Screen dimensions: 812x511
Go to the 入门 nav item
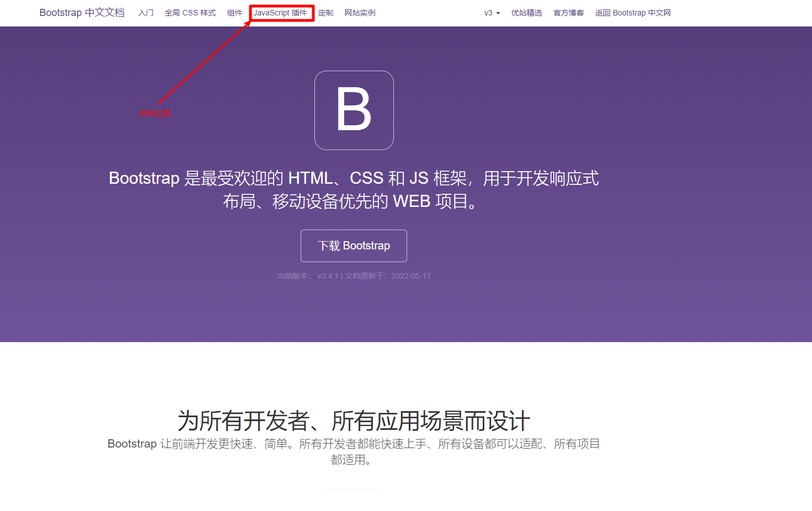pos(146,13)
